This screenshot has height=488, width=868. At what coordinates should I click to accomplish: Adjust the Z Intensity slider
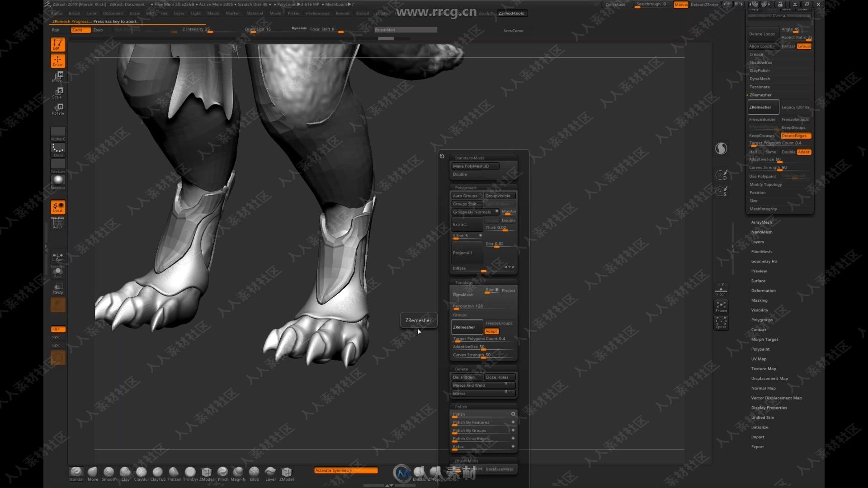point(211,30)
